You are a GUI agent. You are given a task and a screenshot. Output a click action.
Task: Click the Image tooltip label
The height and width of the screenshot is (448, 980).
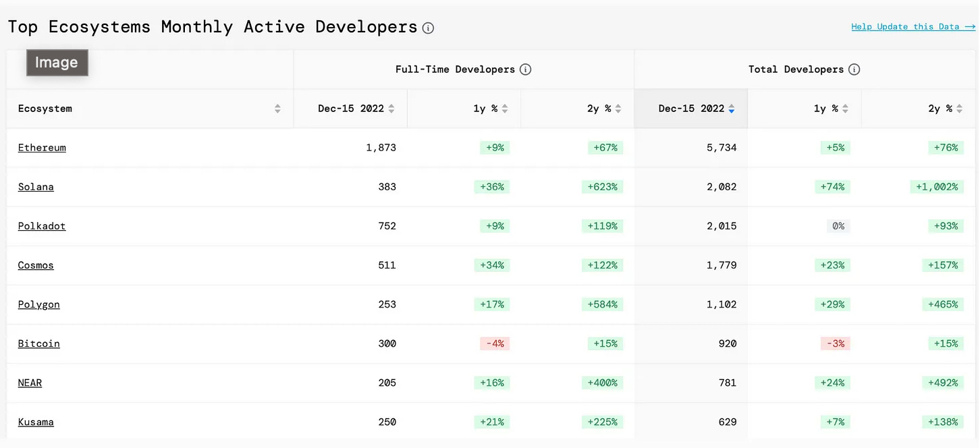[x=57, y=63]
